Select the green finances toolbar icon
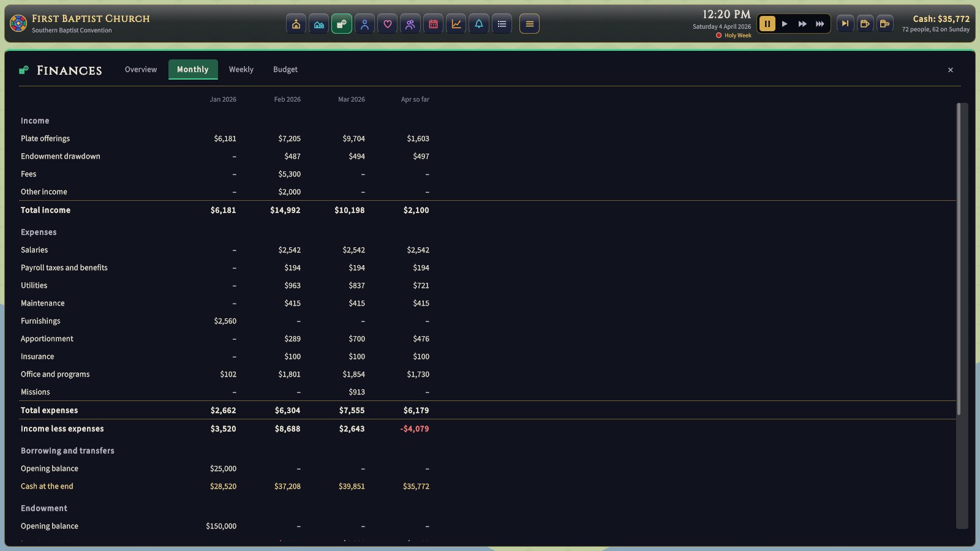 click(x=342, y=24)
